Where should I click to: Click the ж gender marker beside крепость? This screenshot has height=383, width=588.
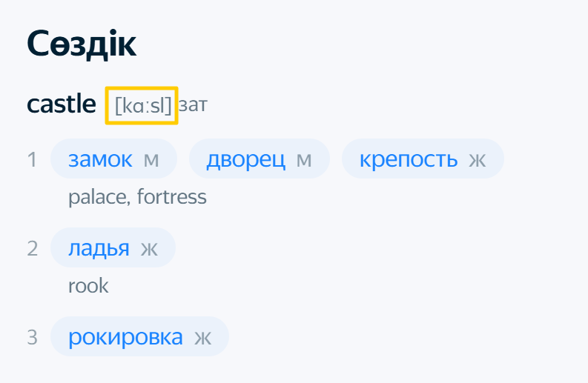pos(478,160)
